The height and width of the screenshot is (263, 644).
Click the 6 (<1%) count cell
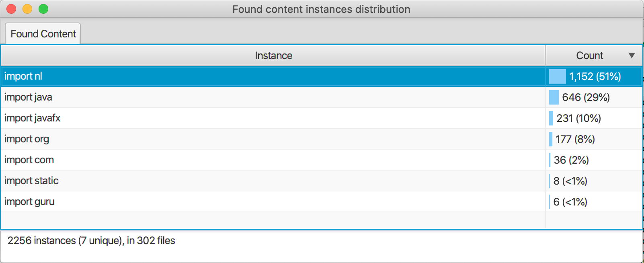594,202
